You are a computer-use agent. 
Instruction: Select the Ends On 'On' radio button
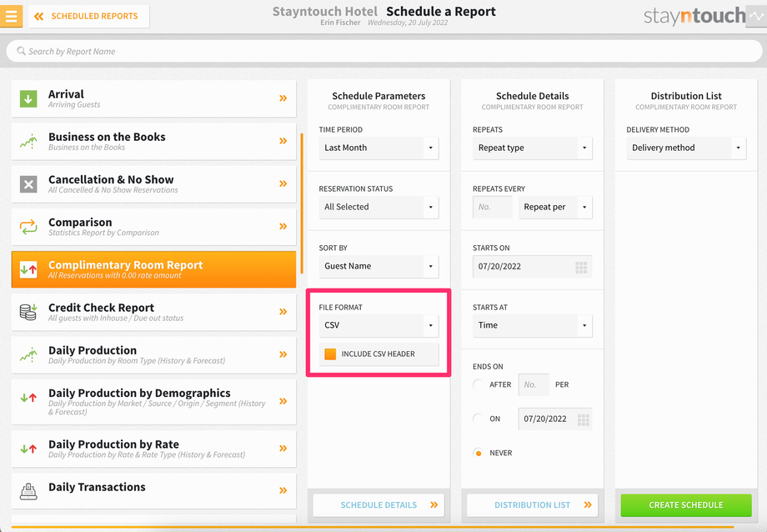479,419
